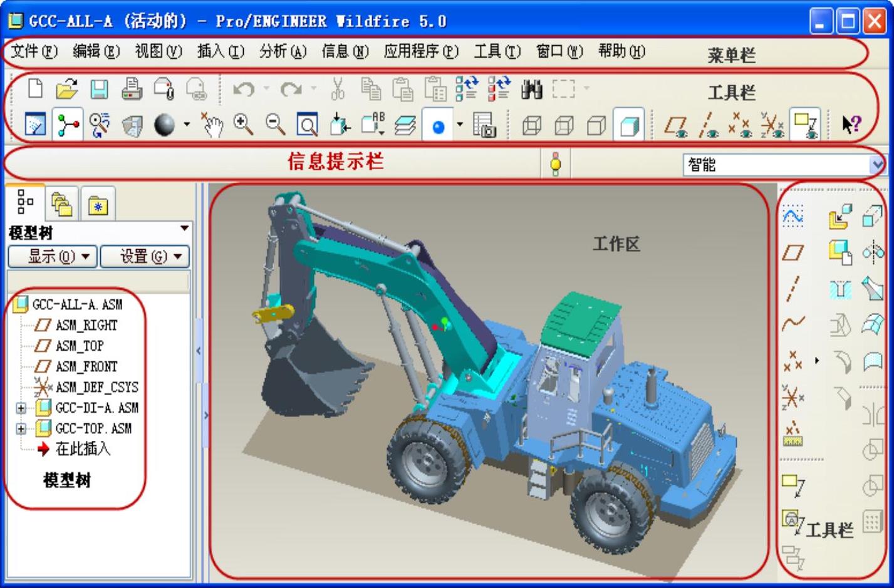This screenshot has height=588, width=894.
Task: Cut the selection with the scissors icon
Action: click(x=338, y=89)
